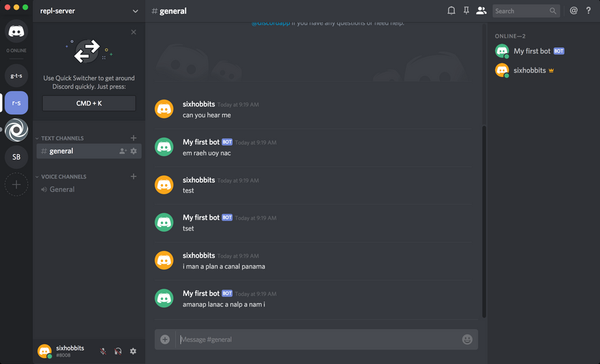Open user settings gear beside sixhobbits
This screenshot has width=600, height=364.
pos(133,351)
